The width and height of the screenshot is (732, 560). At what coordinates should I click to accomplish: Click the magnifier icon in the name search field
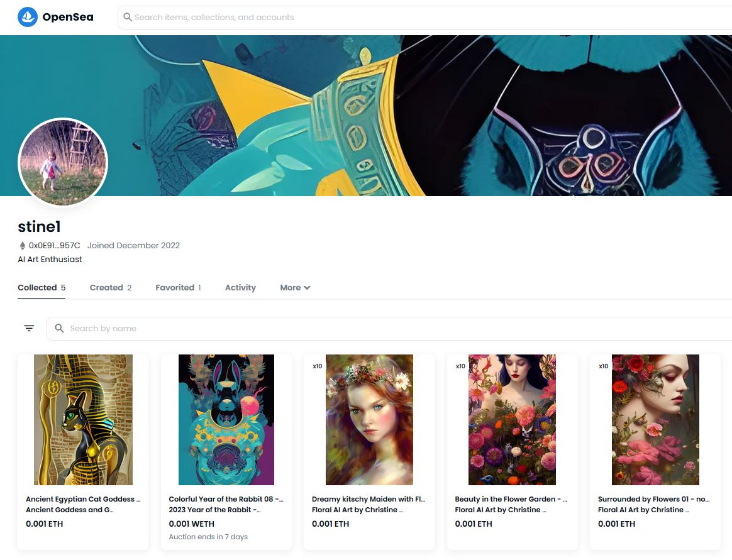(58, 327)
